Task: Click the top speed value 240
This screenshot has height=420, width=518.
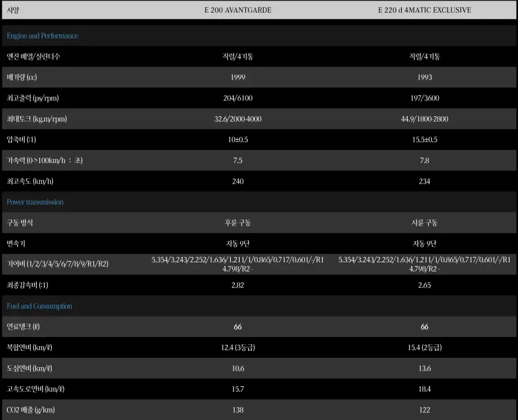Action: [x=238, y=181]
